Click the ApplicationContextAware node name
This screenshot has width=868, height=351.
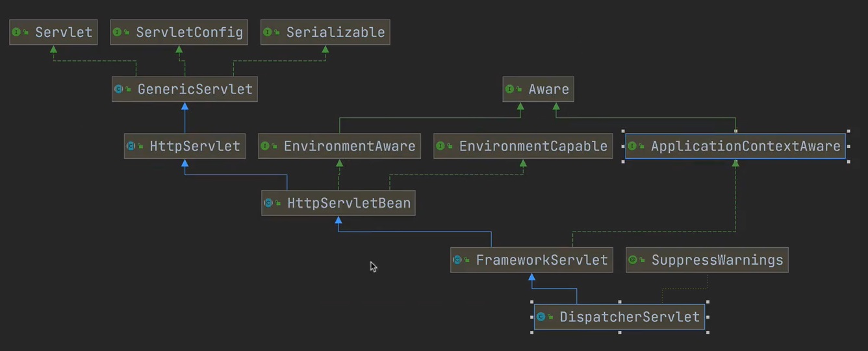(745, 146)
